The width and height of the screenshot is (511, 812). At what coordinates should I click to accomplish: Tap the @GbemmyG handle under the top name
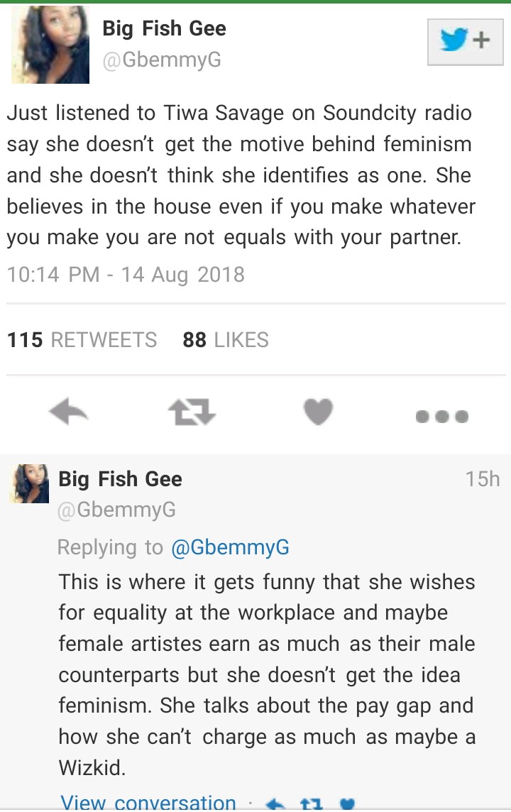click(162, 60)
